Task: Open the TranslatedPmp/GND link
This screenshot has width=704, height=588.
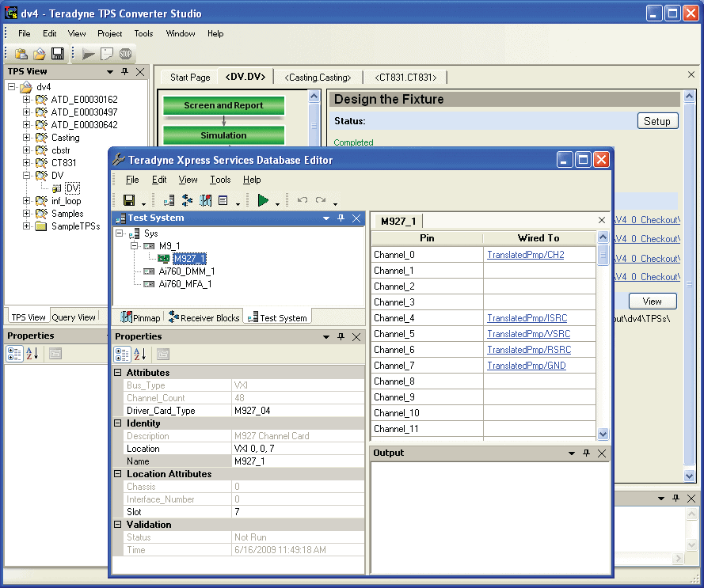Action: tap(526, 366)
